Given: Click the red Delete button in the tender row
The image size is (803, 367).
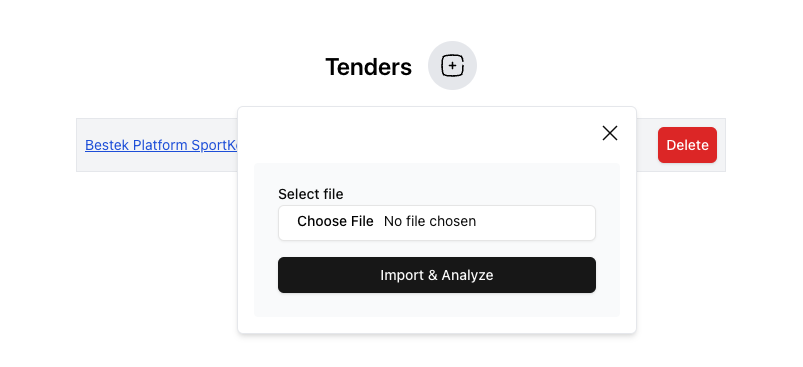Looking at the screenshot, I should [x=687, y=145].
